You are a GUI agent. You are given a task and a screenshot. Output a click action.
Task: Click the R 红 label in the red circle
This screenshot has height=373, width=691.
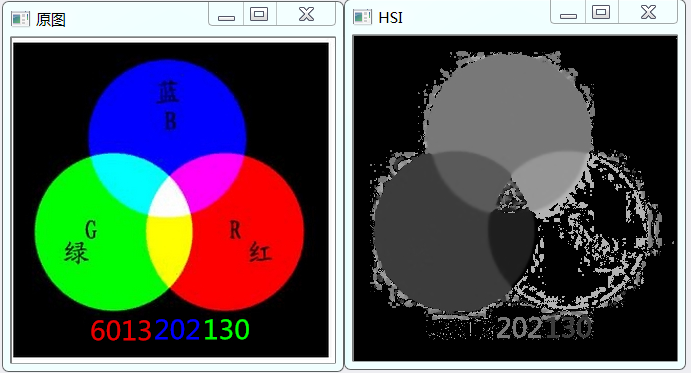tap(250, 242)
